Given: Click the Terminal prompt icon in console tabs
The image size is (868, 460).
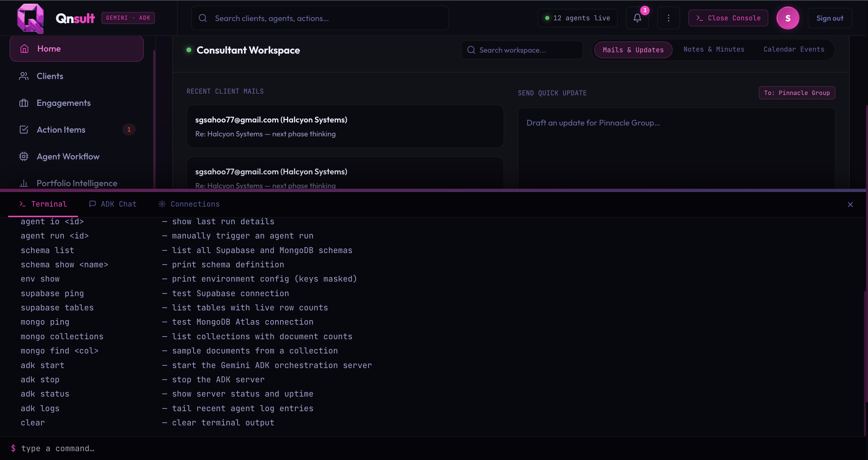Looking at the screenshot, I should point(23,204).
